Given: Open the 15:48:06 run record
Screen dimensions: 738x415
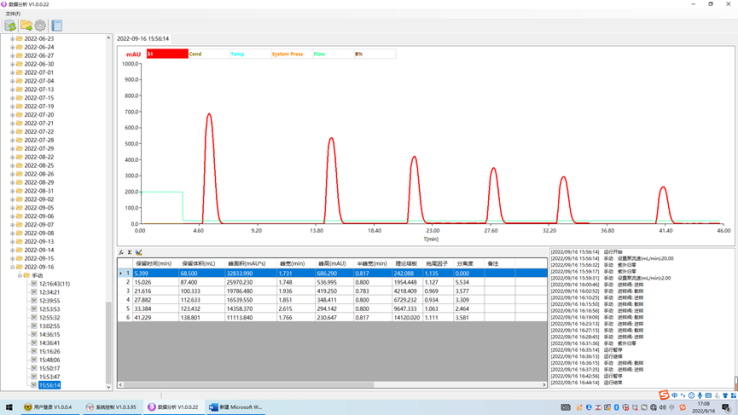Looking at the screenshot, I should tap(49, 360).
